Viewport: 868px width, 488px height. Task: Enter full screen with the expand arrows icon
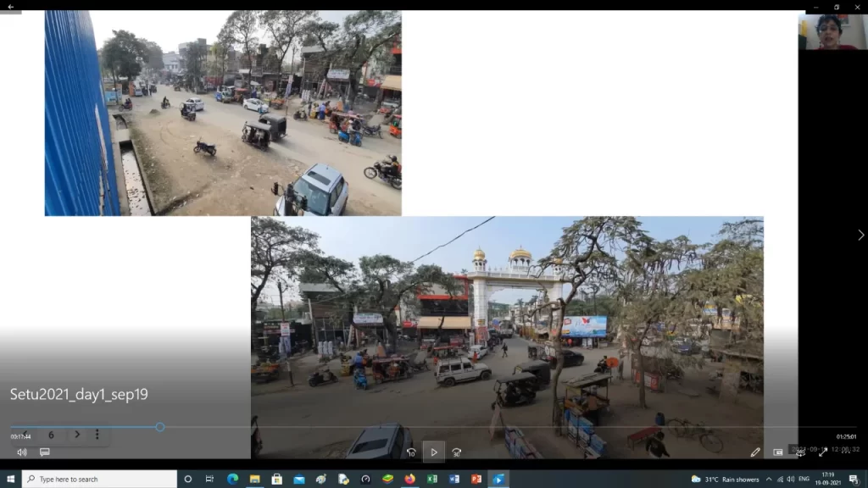click(822, 452)
